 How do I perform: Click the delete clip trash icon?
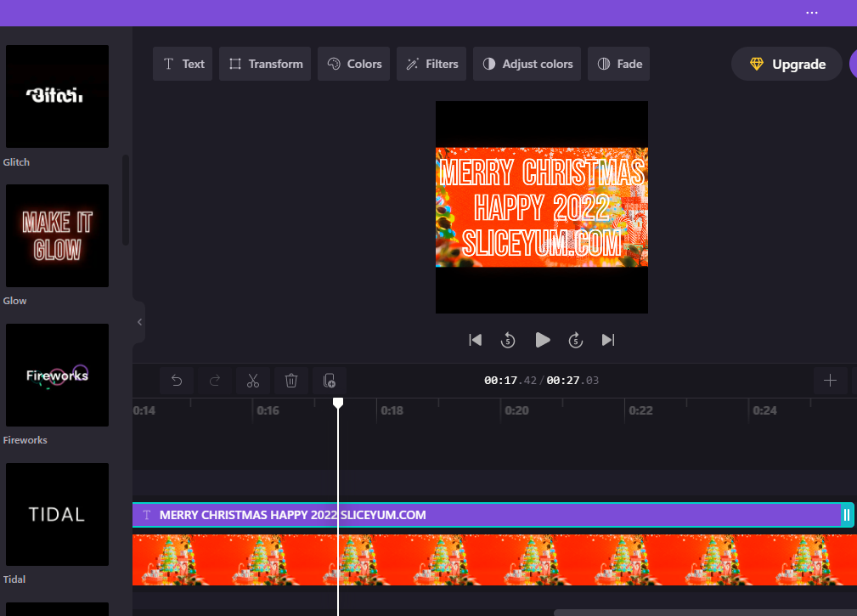pos(290,381)
